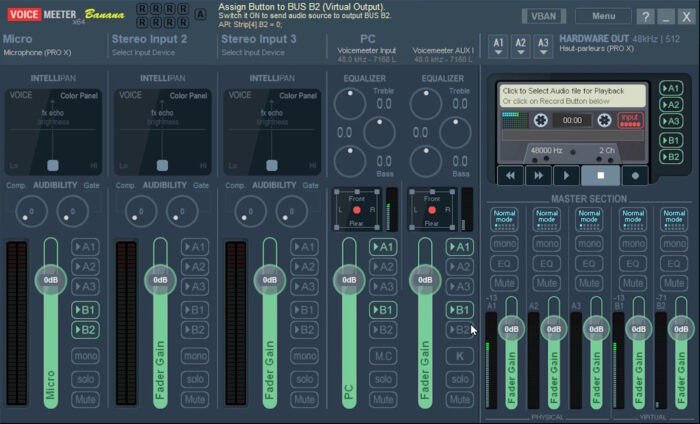Open the A3 hardware output selector
Screen dimensions: 700x424
[543, 46]
